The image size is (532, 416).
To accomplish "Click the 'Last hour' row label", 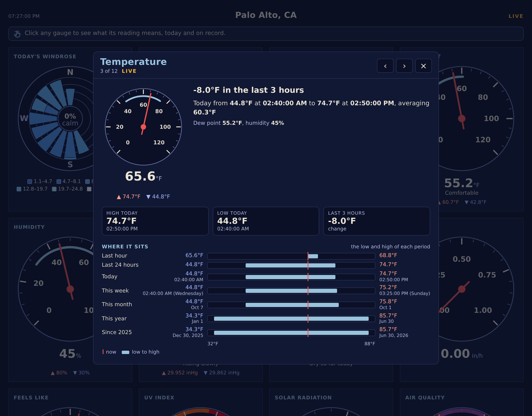I will click(115, 256).
